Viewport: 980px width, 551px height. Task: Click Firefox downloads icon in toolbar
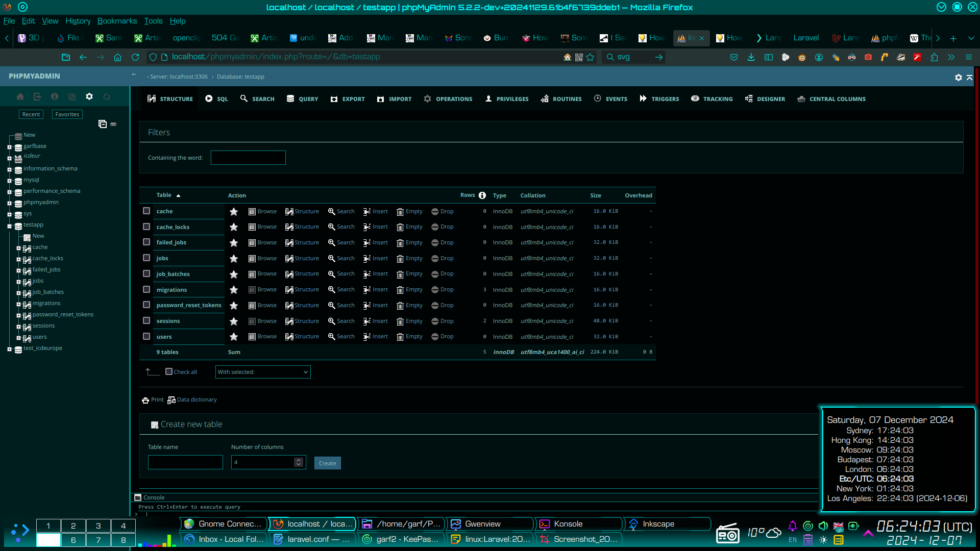[751, 57]
